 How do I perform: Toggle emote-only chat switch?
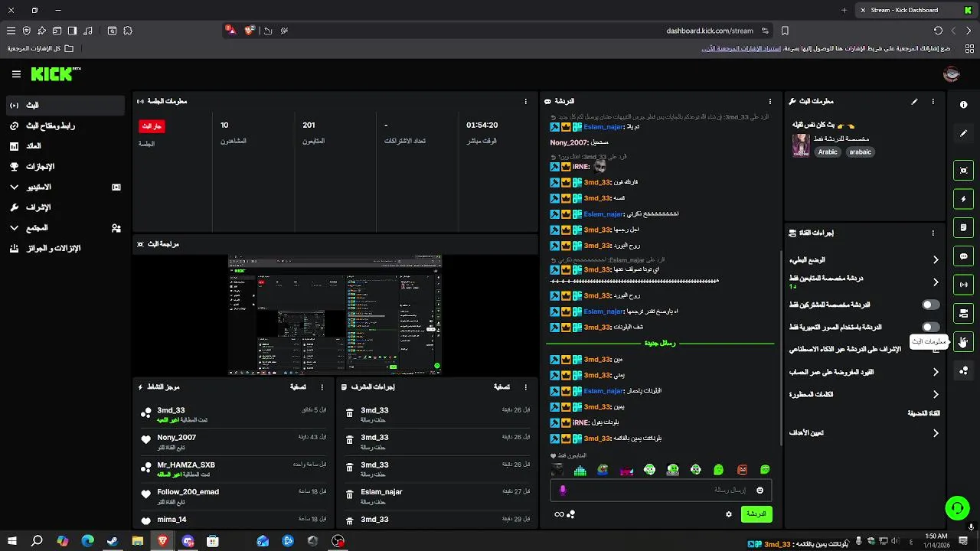pos(930,327)
